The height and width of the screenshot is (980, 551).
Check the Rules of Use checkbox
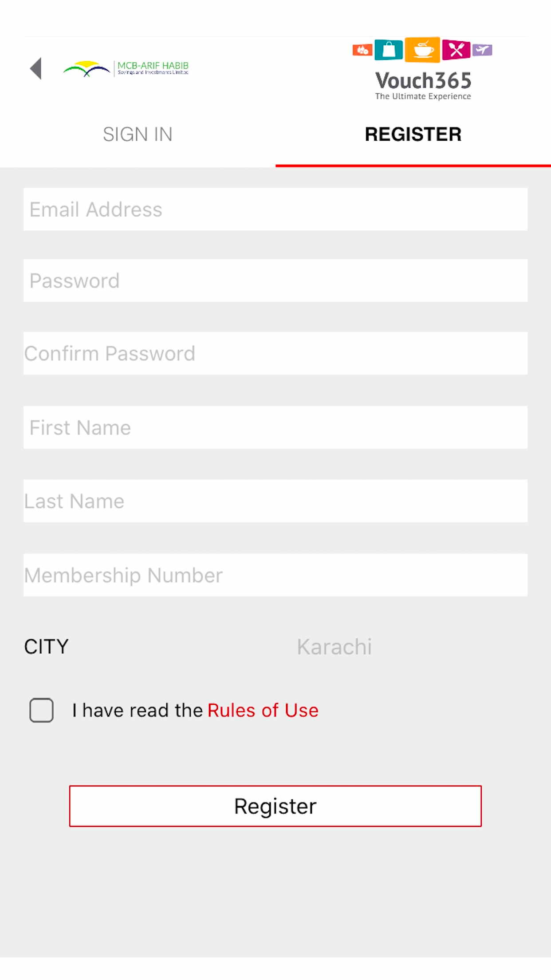[42, 710]
